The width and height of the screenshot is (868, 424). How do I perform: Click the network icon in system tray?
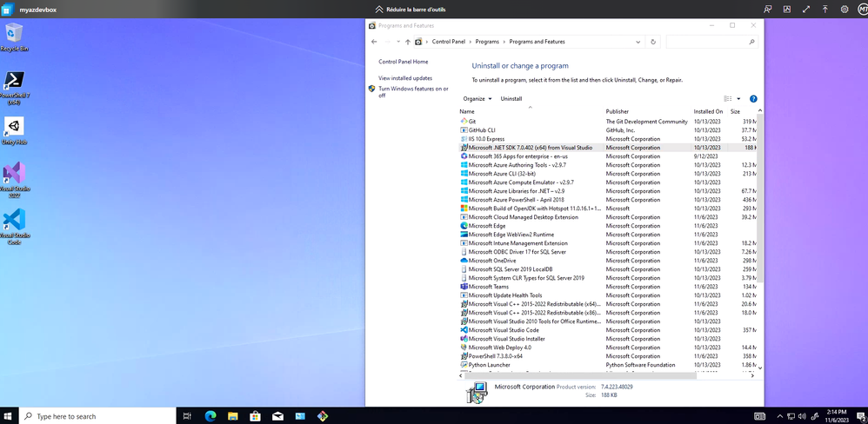pyautogui.click(x=791, y=415)
